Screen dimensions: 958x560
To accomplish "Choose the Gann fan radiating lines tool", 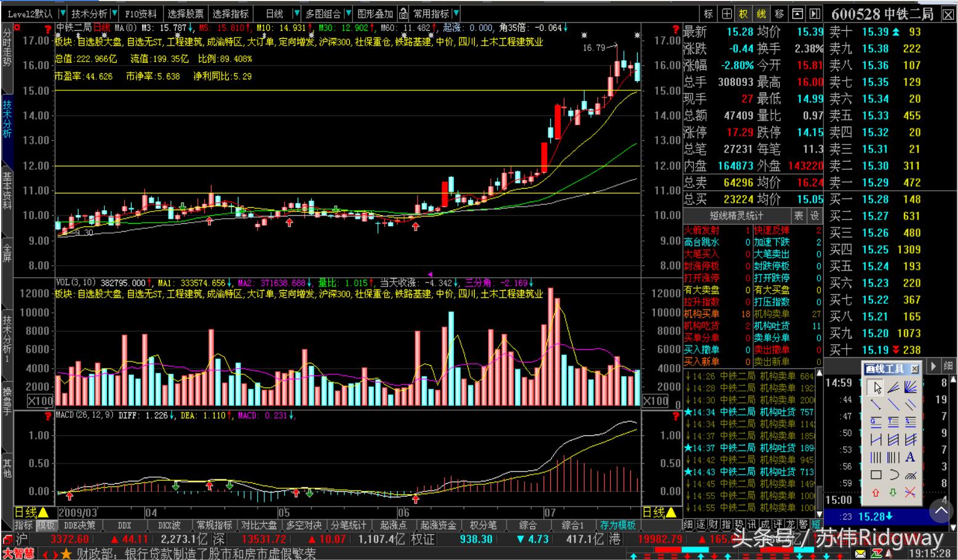I will tap(911, 387).
